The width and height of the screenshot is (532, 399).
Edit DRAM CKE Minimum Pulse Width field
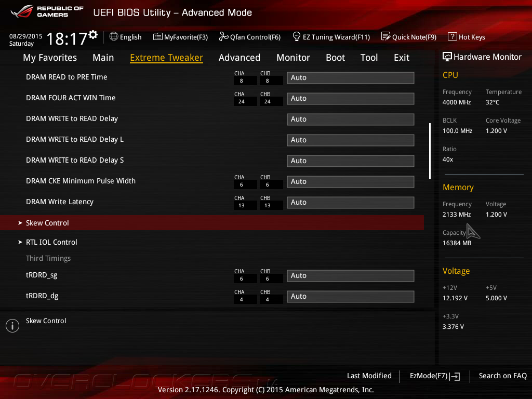click(351, 181)
